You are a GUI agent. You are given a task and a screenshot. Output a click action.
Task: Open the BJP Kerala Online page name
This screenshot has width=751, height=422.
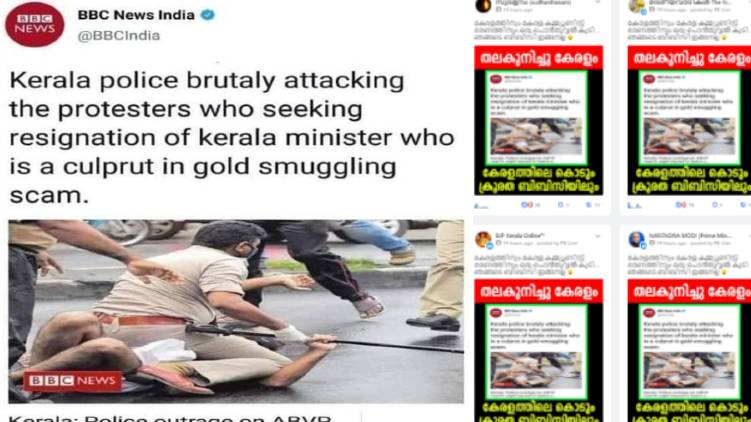[519, 235]
